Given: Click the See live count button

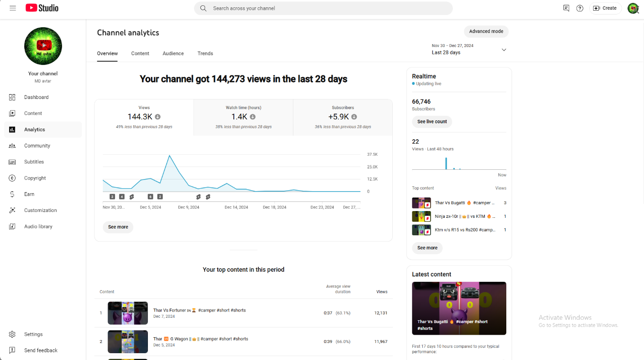Looking at the screenshot, I should (x=432, y=122).
